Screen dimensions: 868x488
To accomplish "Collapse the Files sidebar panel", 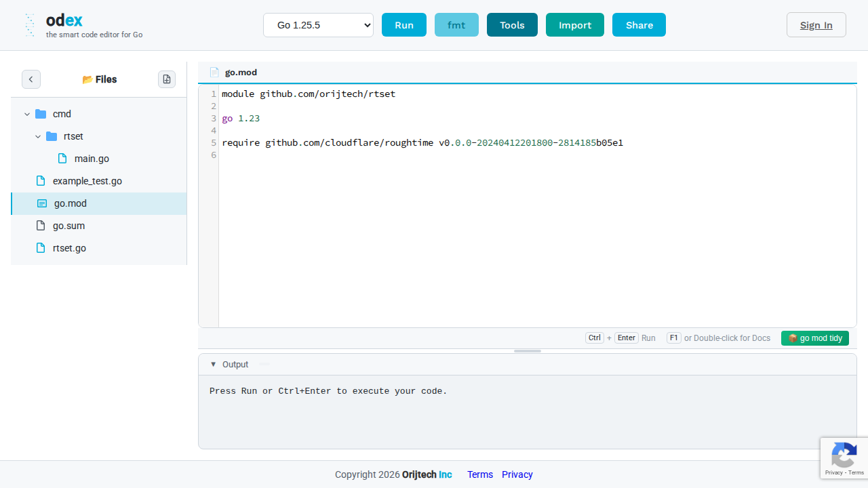I will pos(31,79).
